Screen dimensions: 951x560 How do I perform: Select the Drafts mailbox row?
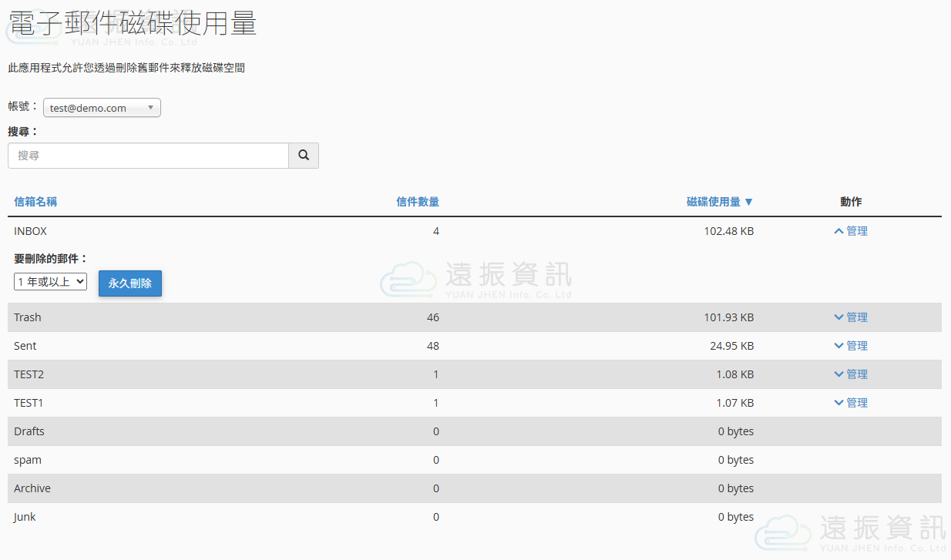click(29, 431)
